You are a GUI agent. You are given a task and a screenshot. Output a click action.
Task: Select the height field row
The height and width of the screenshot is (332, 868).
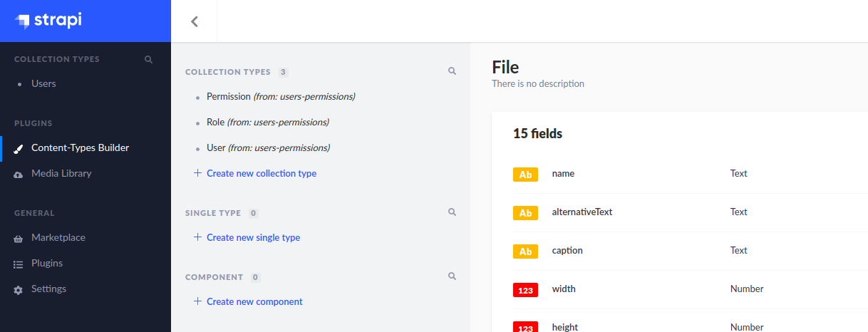[691, 321]
